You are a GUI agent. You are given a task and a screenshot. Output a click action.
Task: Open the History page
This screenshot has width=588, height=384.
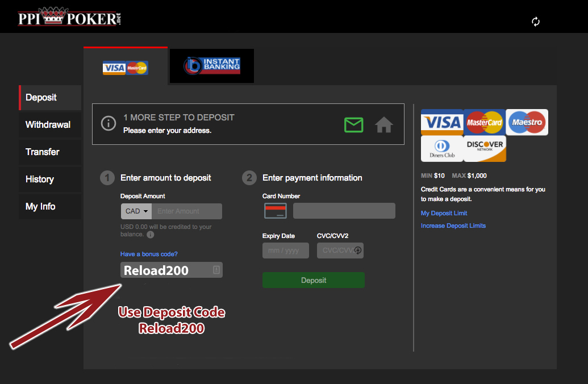click(50, 180)
